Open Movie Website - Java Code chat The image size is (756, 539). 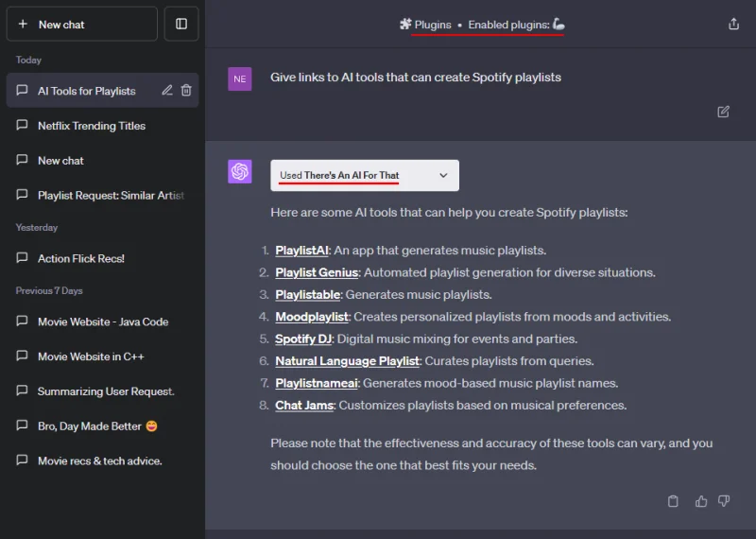(x=103, y=322)
